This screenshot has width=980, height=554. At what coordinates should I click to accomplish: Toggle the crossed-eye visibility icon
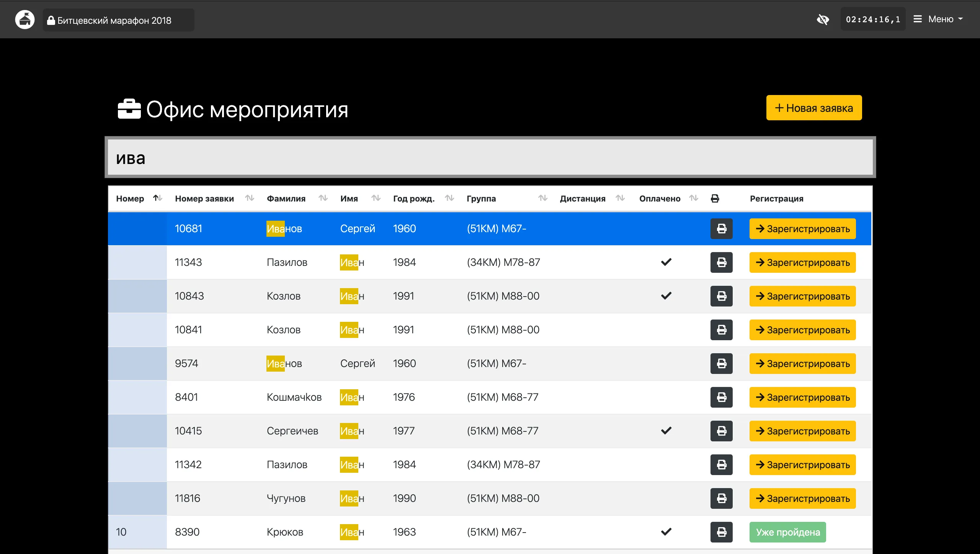pos(823,20)
